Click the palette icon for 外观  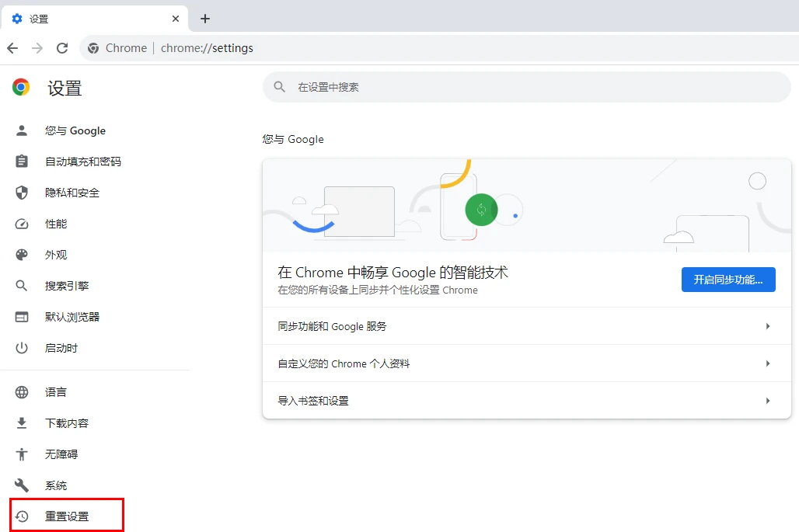click(22, 255)
